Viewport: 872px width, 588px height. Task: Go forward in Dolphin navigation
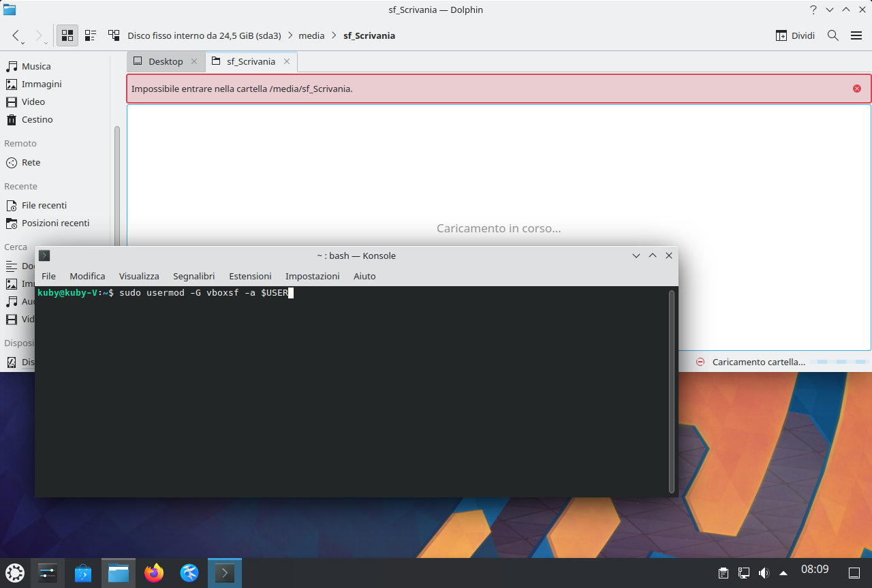(x=39, y=35)
